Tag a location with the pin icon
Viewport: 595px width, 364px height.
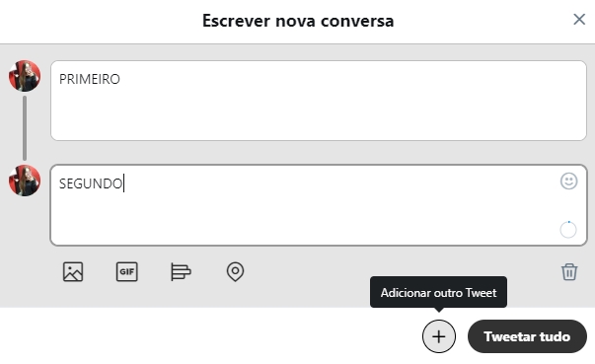[x=235, y=272]
